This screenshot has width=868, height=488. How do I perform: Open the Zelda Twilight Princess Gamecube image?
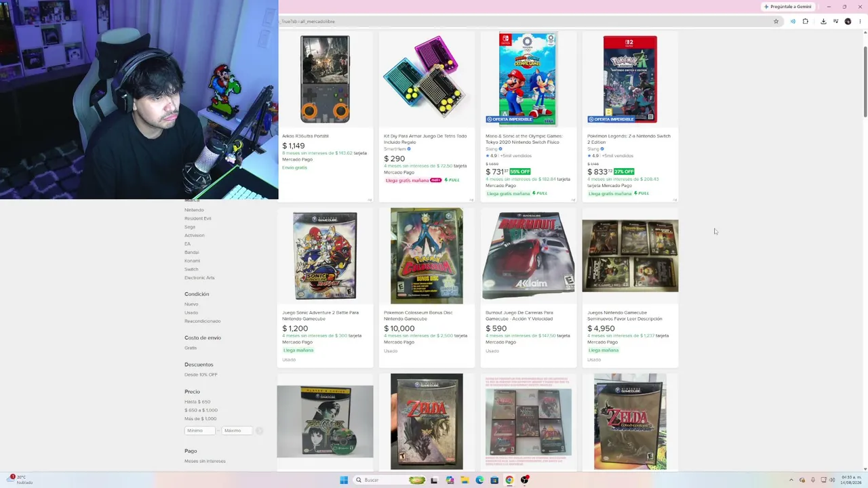click(x=427, y=422)
